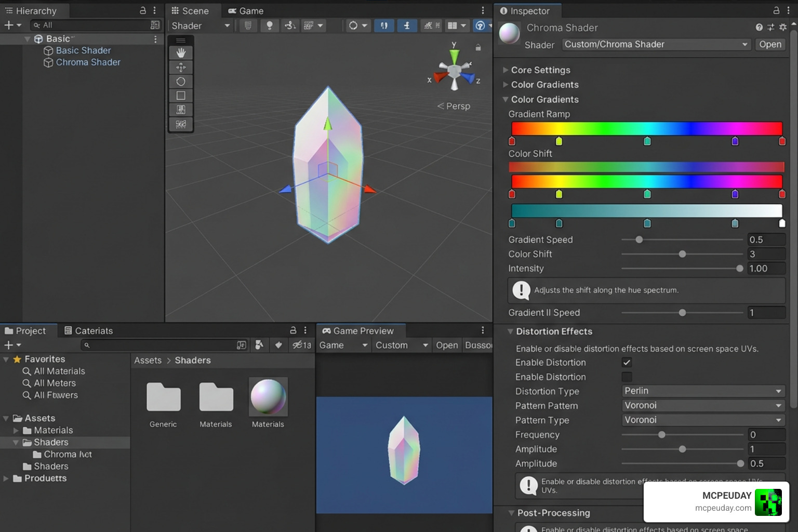Open the material settings gear icon
The width and height of the screenshot is (798, 532).
782,28
